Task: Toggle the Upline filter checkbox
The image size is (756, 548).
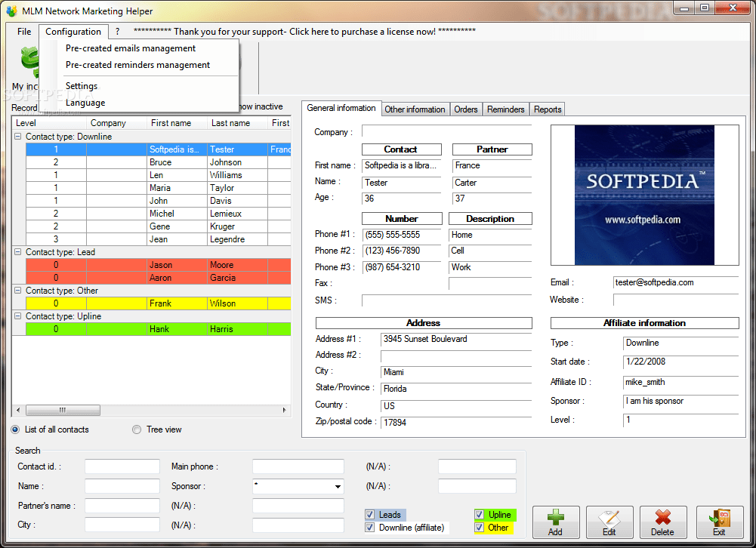Action: [479, 514]
